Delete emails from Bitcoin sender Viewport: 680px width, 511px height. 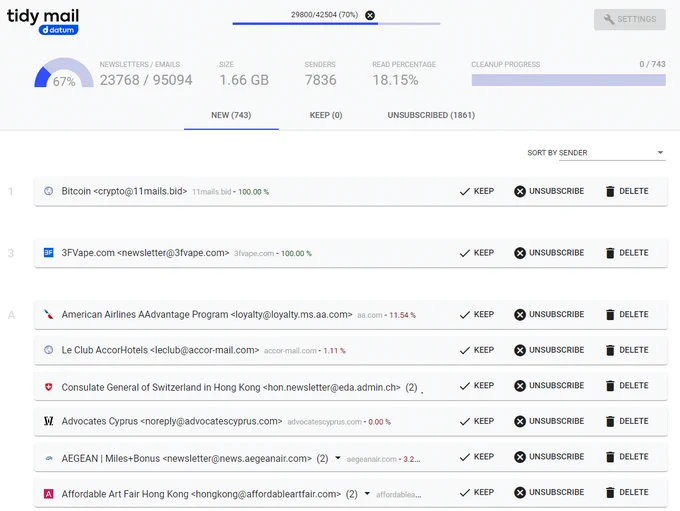tap(627, 191)
